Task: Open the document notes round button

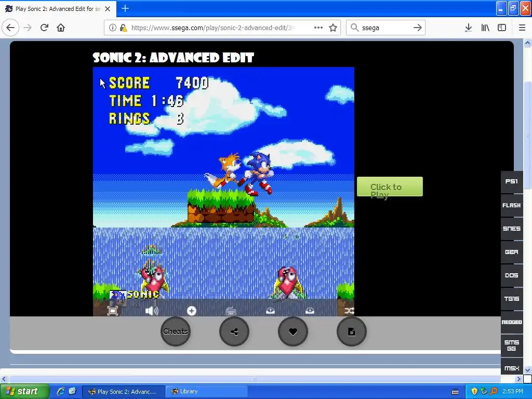Action: coord(352,331)
